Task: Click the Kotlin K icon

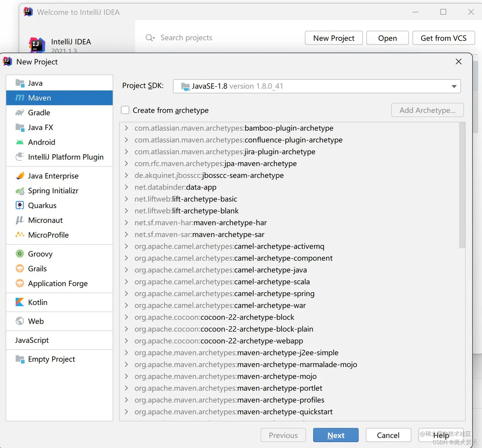Action: click(x=20, y=302)
